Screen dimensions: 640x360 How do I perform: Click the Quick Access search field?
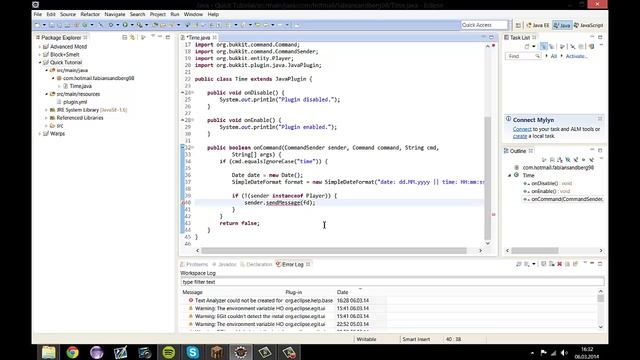484,25
